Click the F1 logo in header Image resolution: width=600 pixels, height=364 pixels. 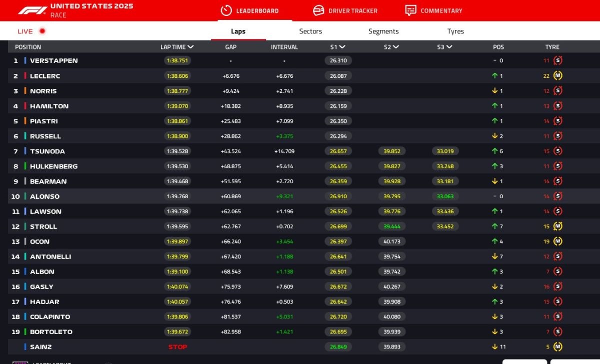tap(32, 10)
